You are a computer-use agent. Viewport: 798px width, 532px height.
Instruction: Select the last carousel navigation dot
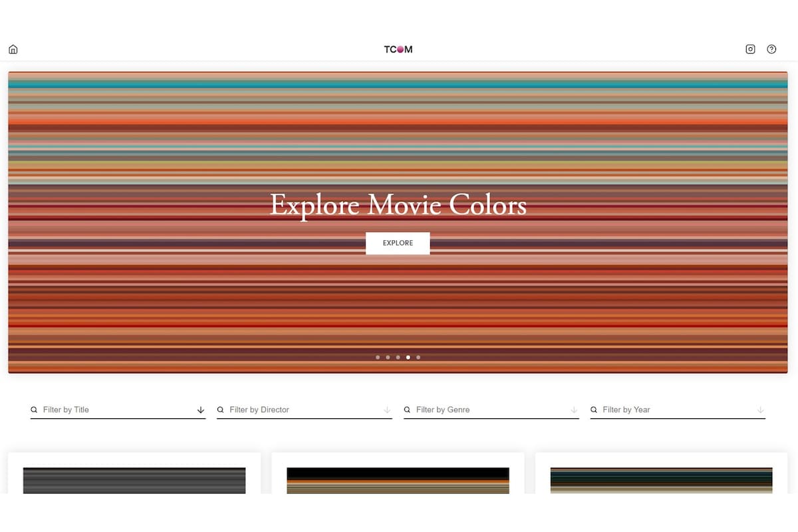point(418,357)
